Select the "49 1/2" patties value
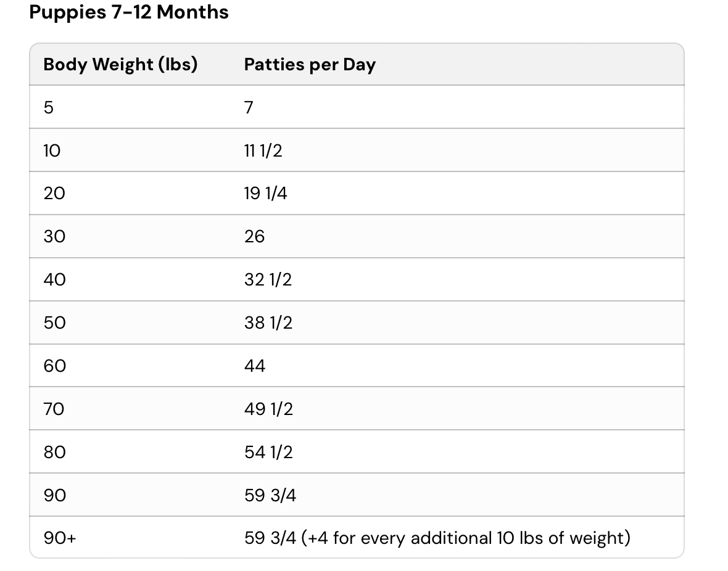 (269, 409)
